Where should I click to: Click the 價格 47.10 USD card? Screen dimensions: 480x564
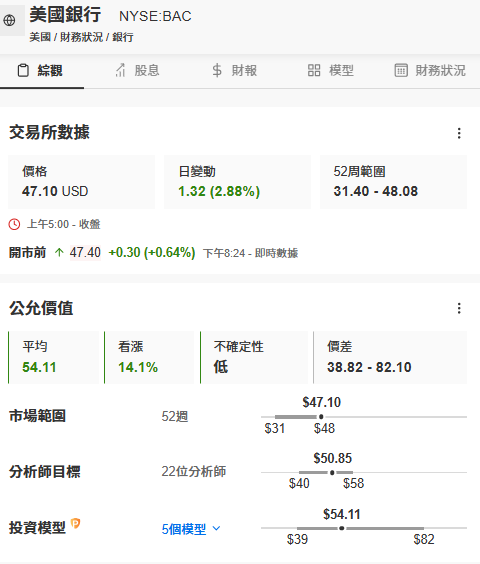81,182
